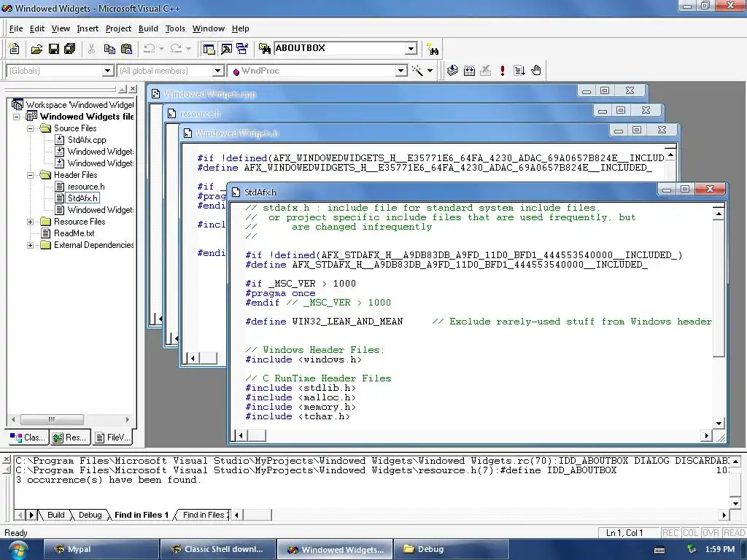The image size is (747, 560).
Task: Click the Save All icon
Action: coord(69,49)
